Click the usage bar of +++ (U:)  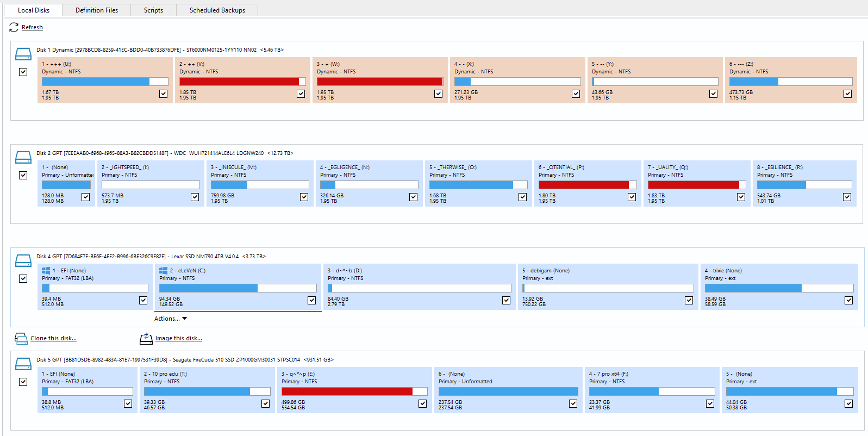coord(105,82)
